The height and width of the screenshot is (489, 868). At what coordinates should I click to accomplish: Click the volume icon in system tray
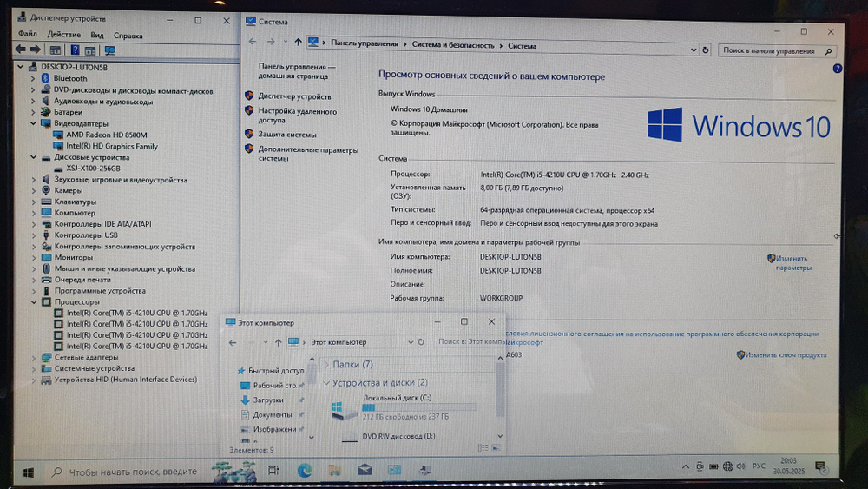[x=741, y=466]
